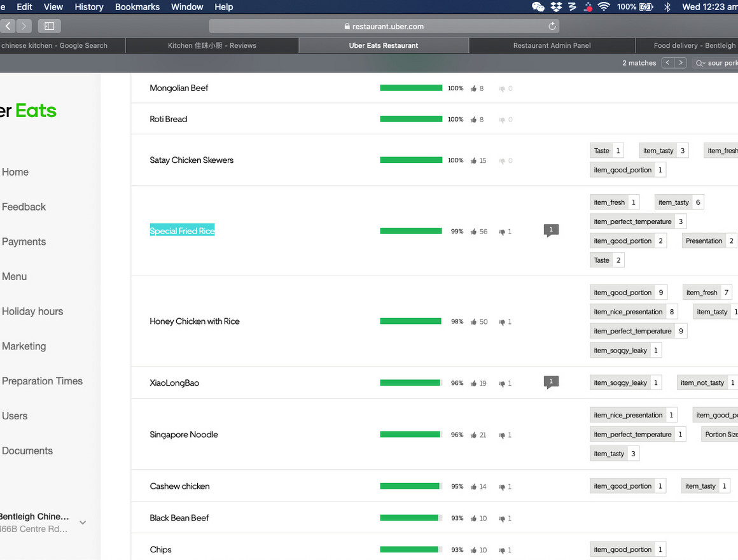Go to previous find match arrow

(x=667, y=63)
